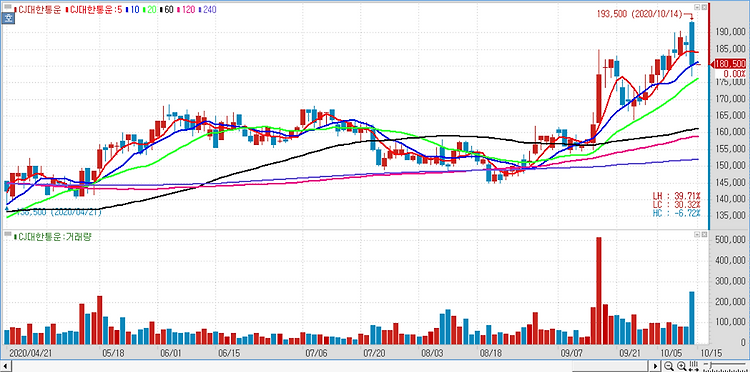Image resolution: width=750 pixels, height=372 pixels.
Task: Click the tallest red volume bar
Action: coord(598,291)
